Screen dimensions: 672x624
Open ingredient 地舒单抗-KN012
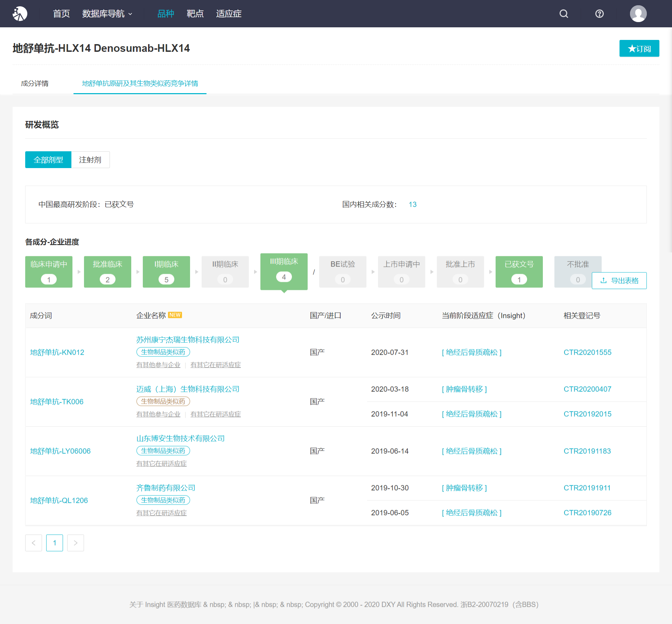[x=57, y=352]
